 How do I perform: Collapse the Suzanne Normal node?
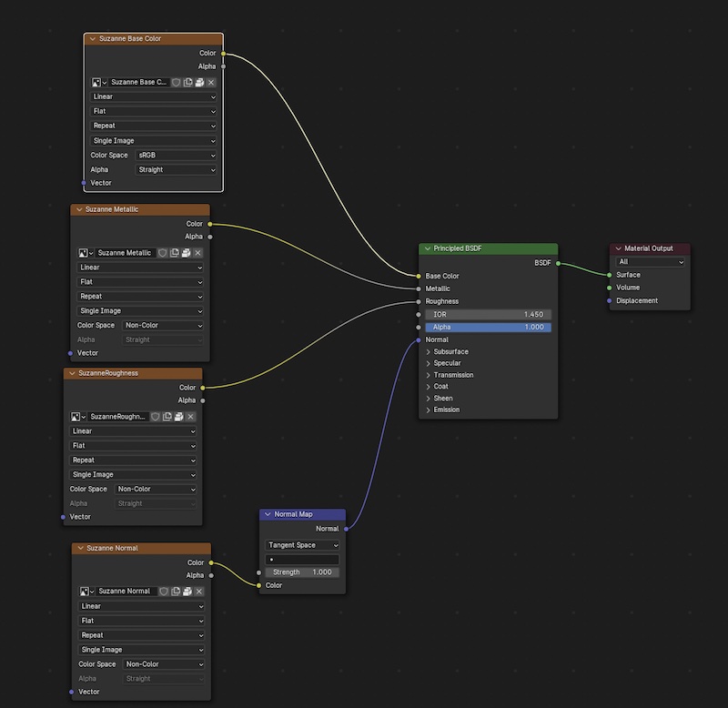pos(80,549)
